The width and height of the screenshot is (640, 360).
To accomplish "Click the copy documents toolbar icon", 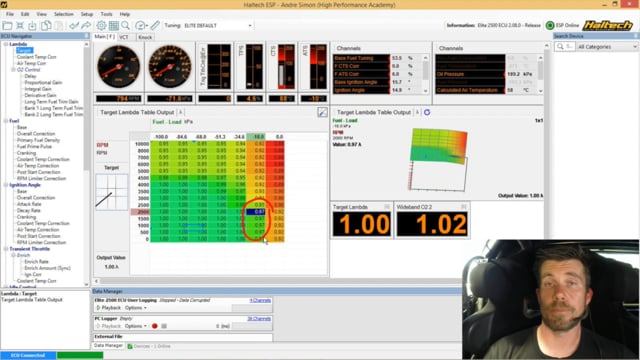I will (x=46, y=26).
